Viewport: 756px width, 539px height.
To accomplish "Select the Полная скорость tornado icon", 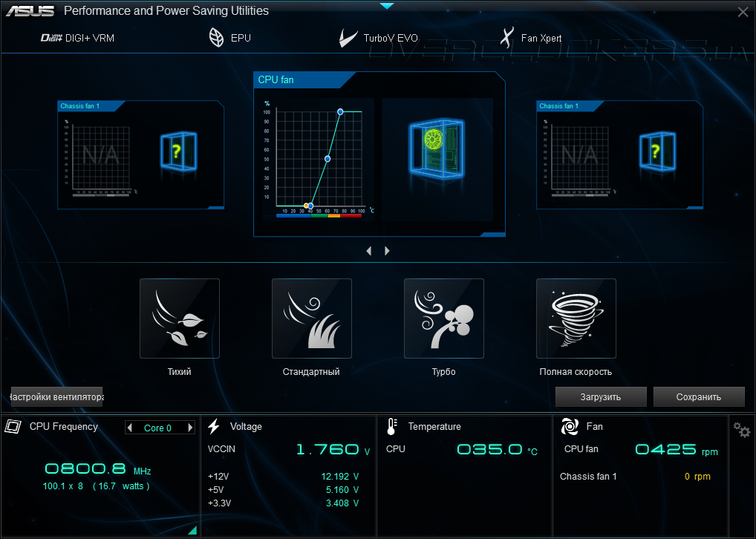I will click(576, 318).
